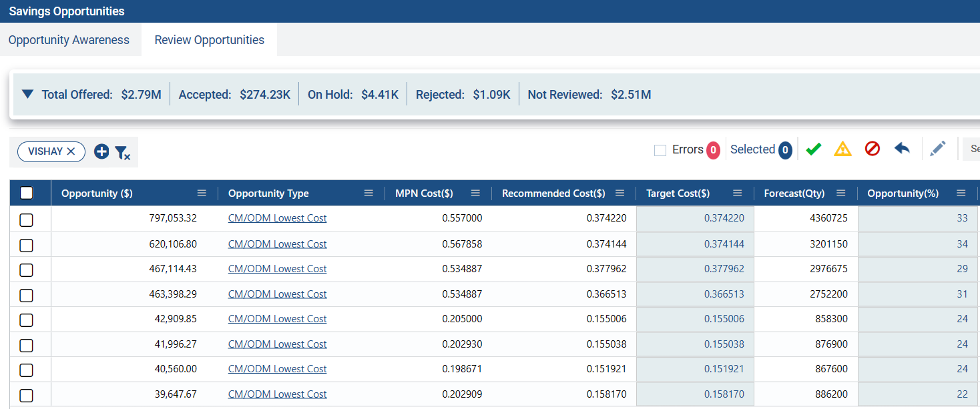The height and width of the screenshot is (409, 980).
Task: Open the Opportunity ($) column menu
Action: [202, 193]
